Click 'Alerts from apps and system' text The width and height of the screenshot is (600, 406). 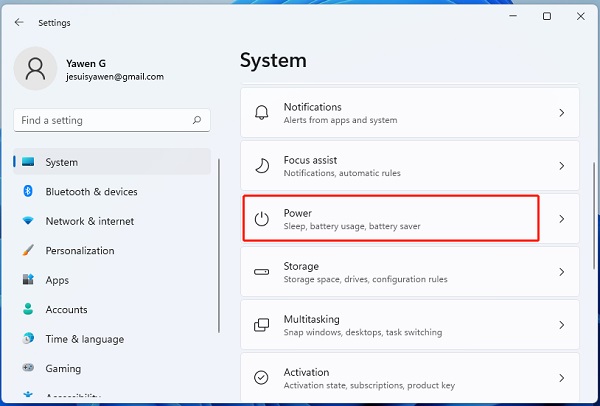pyautogui.click(x=341, y=120)
